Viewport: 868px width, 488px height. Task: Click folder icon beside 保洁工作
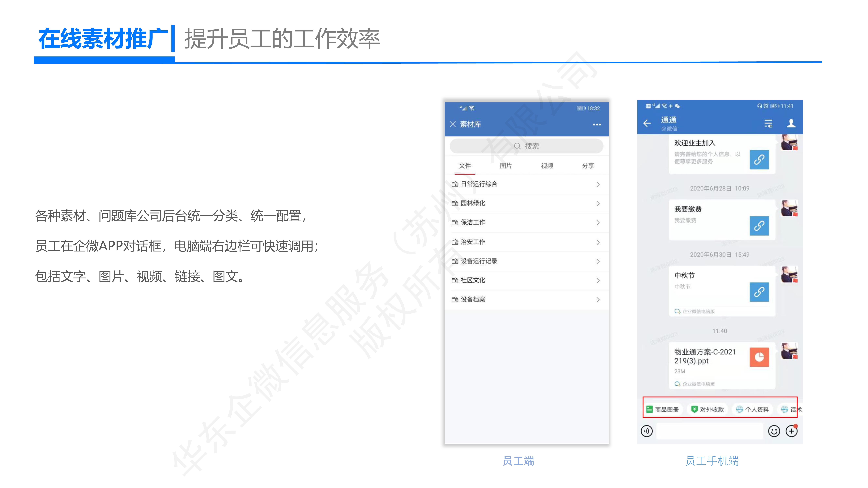pyautogui.click(x=455, y=223)
